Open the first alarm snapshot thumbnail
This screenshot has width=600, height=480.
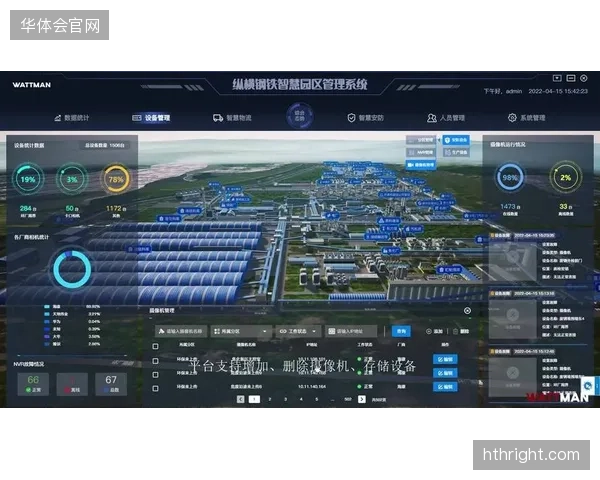(x=512, y=260)
